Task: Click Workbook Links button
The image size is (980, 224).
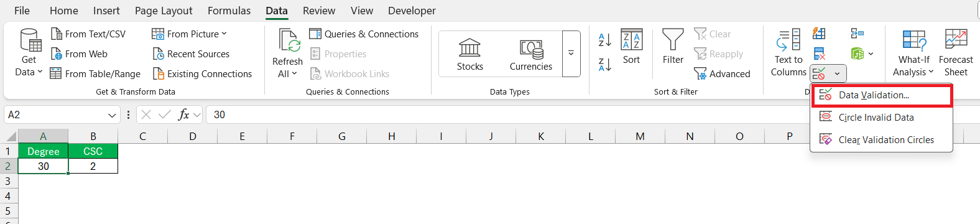Action: tap(349, 74)
